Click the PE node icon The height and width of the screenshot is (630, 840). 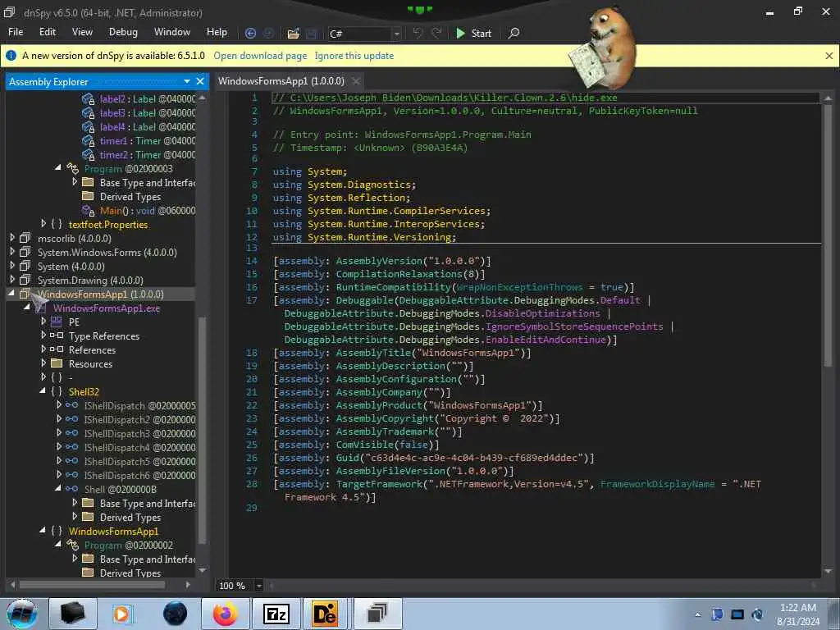click(x=57, y=322)
